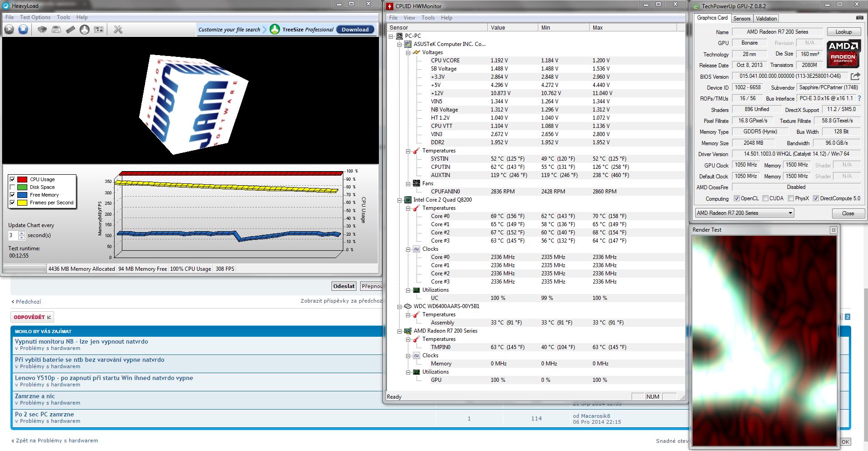Toggle the PhysX checkbox in GPU-Z

[791, 198]
